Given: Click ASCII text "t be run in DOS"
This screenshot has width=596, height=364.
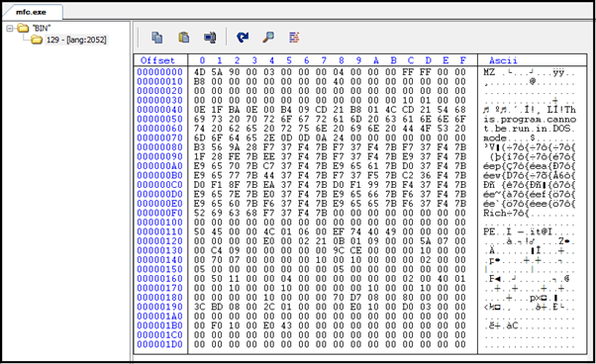Looking at the screenshot, I should pyautogui.click(x=529, y=129).
